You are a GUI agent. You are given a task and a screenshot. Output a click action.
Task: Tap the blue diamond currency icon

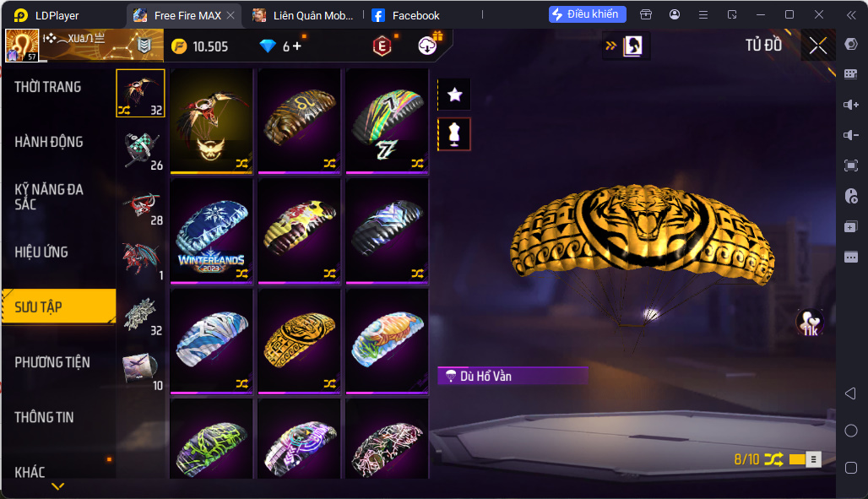pos(268,46)
